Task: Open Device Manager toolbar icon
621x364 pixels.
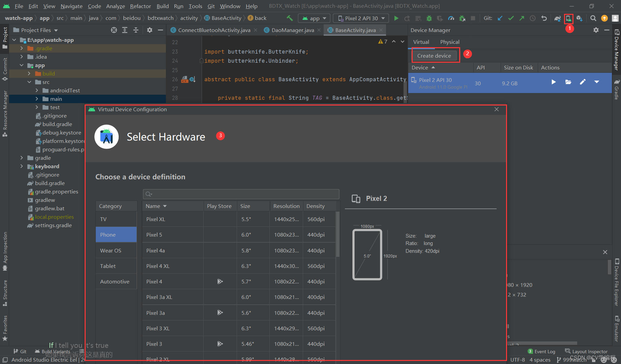Action: 569,18
